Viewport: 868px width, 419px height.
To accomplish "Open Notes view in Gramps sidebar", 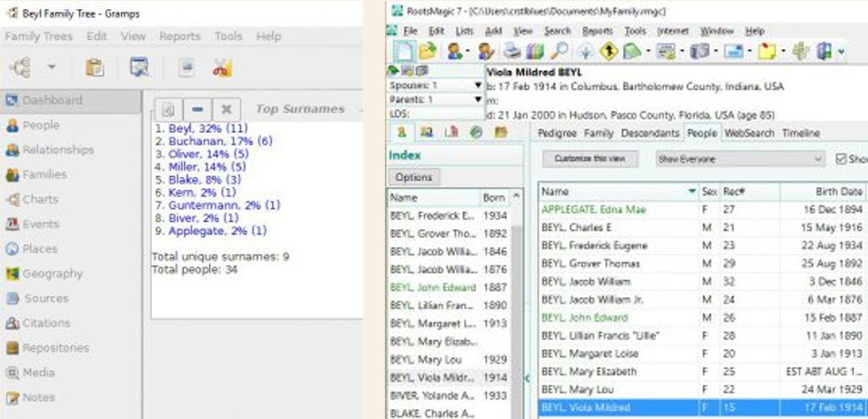I will (71, 397).
